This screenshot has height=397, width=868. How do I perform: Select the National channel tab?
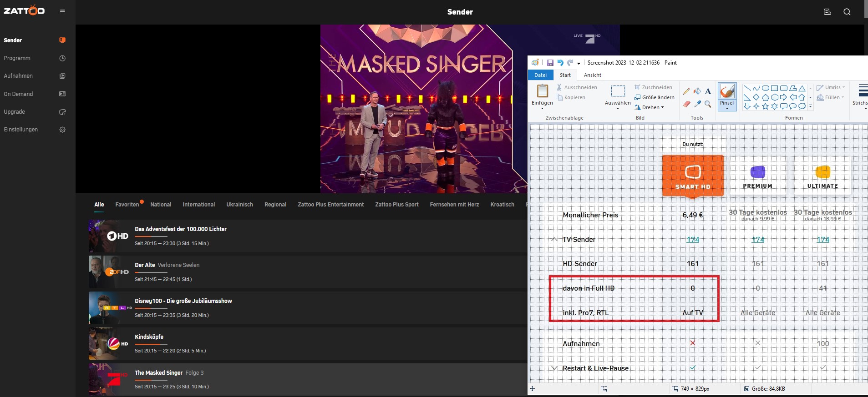(x=161, y=205)
